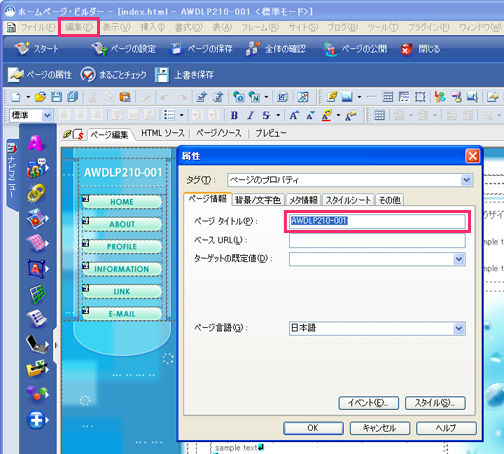Screen dimensions: 504x454
Task: Click ページの公開 toolbar button
Action: (x=355, y=49)
